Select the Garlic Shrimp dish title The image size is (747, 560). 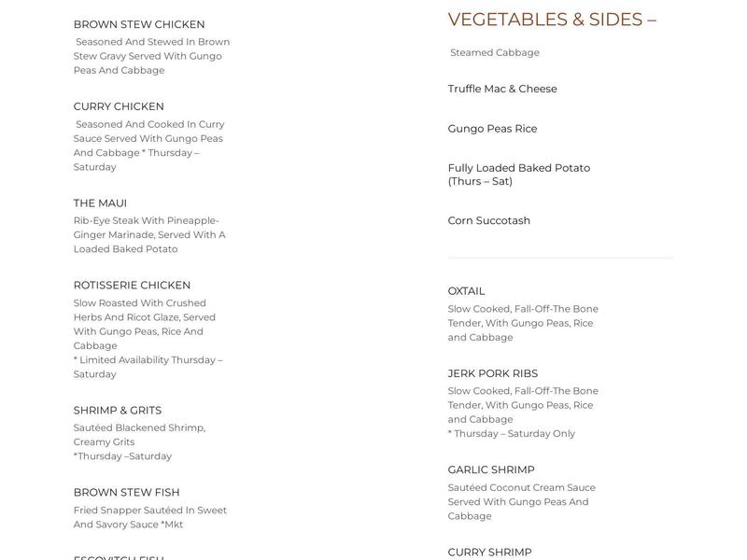[x=491, y=470]
